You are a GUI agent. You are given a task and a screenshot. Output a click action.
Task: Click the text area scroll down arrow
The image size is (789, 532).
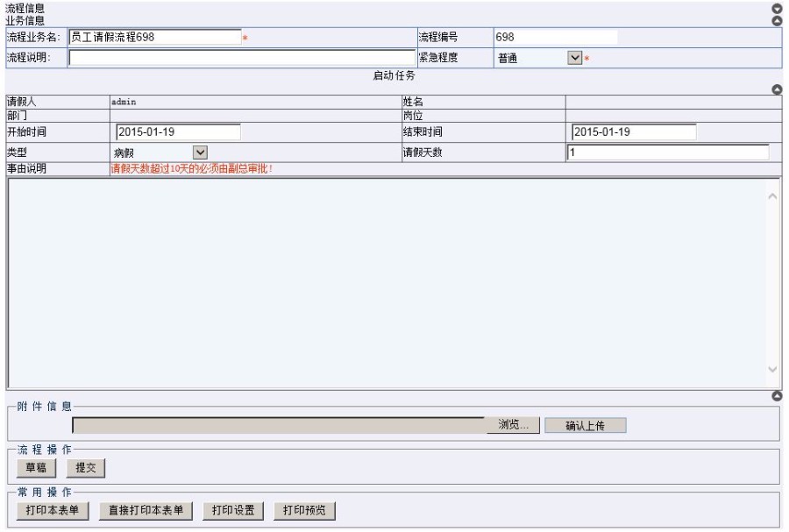772,369
